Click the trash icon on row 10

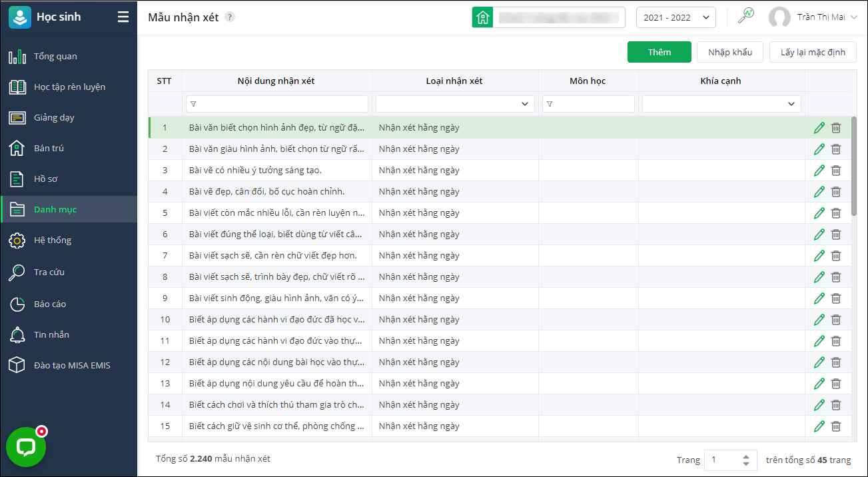[x=836, y=320]
